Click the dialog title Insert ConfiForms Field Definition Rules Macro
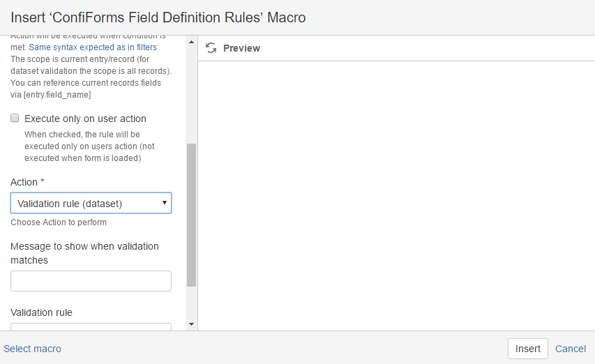 158,17
